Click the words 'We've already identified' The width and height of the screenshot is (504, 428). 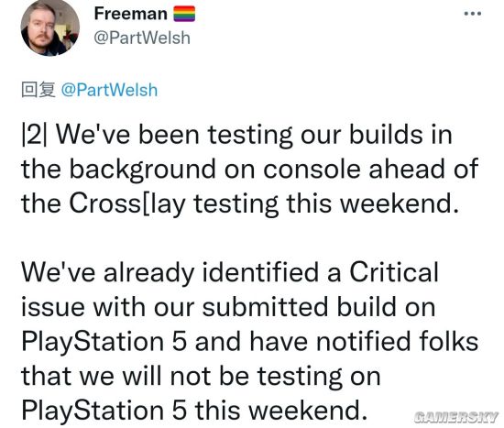(170, 272)
